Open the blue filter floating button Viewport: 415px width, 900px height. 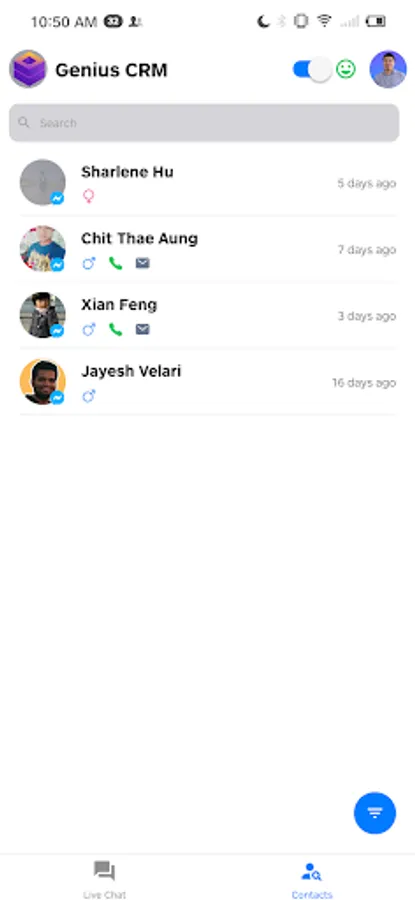coord(375,813)
